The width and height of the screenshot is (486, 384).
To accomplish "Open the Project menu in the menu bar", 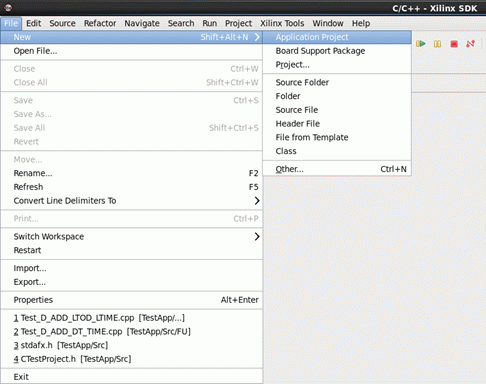I will (238, 23).
